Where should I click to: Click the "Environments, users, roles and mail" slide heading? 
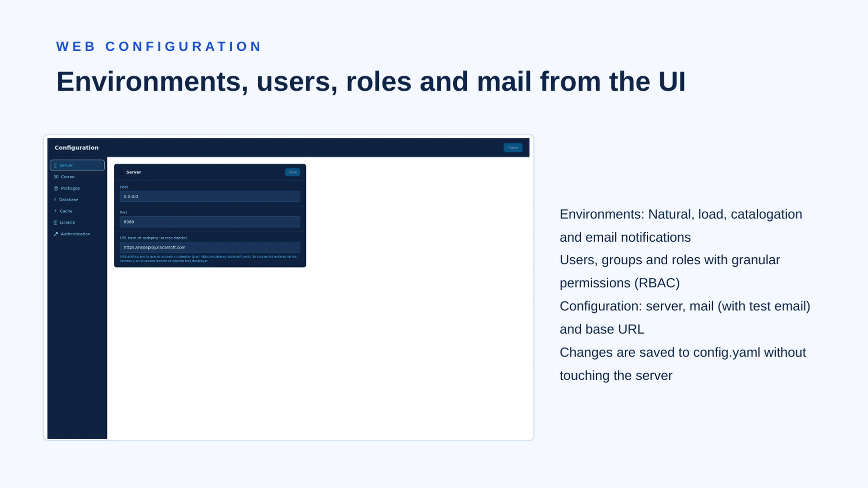pyautogui.click(x=371, y=81)
